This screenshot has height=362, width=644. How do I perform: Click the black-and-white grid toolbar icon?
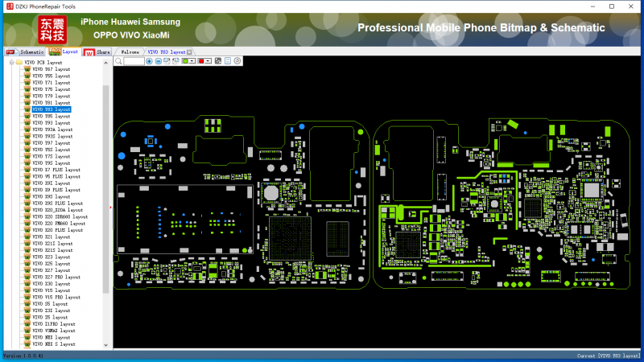(218, 61)
